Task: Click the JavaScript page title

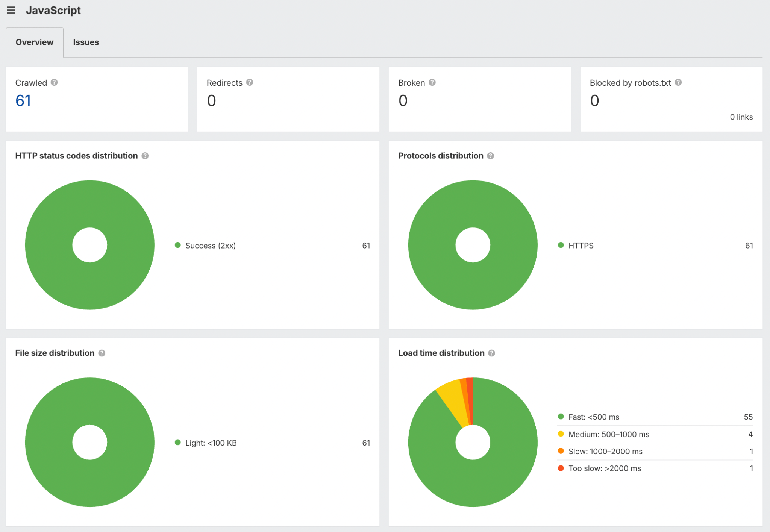Action: [53, 10]
